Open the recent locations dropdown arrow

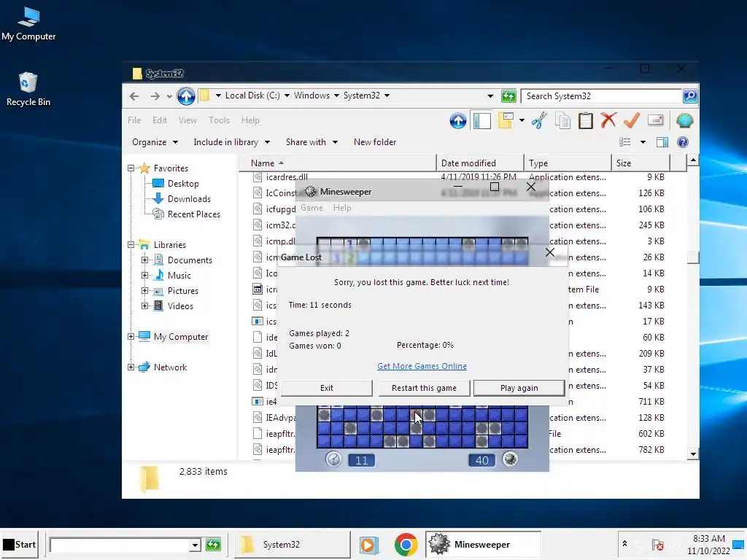[169, 96]
